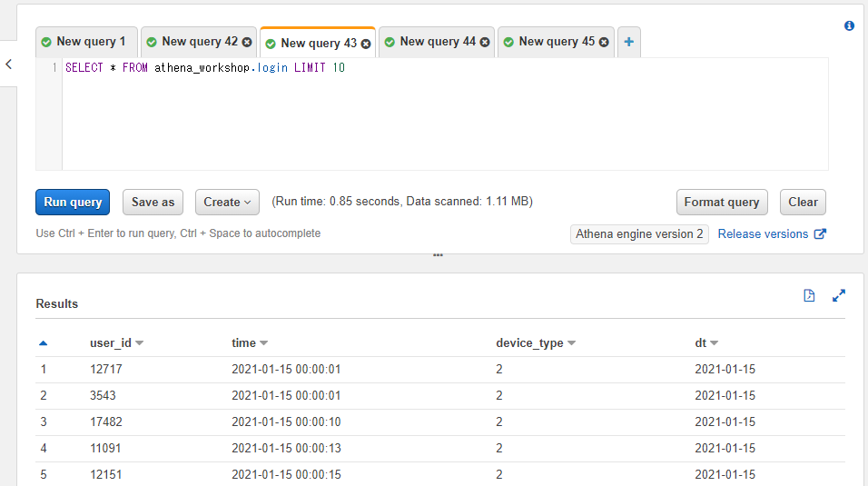Collapse the left sidebar with the chevron arrow
This screenshot has width=868, height=486.
(8, 64)
